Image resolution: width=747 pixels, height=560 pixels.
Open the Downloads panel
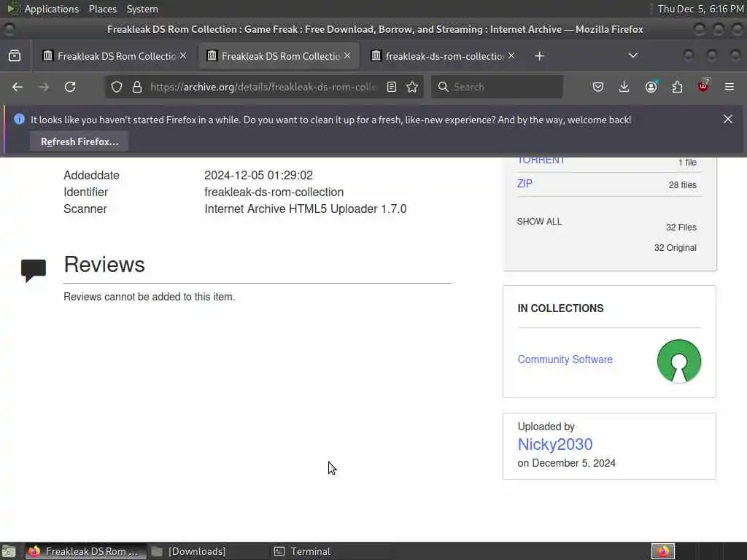click(624, 87)
